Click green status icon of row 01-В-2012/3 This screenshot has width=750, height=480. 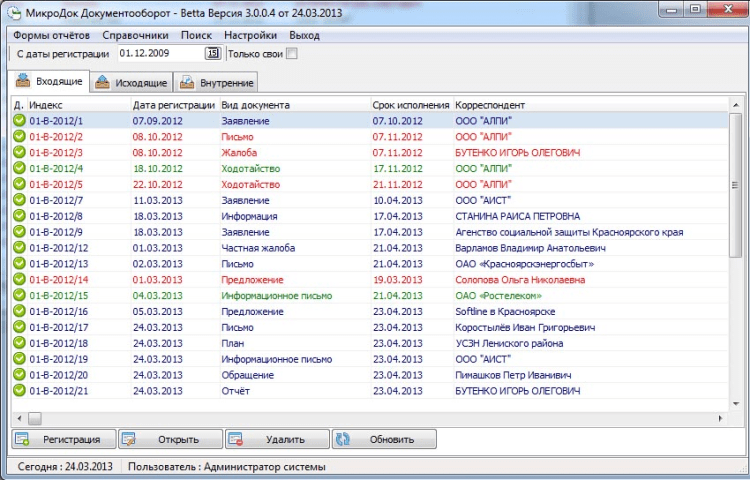(x=19, y=152)
